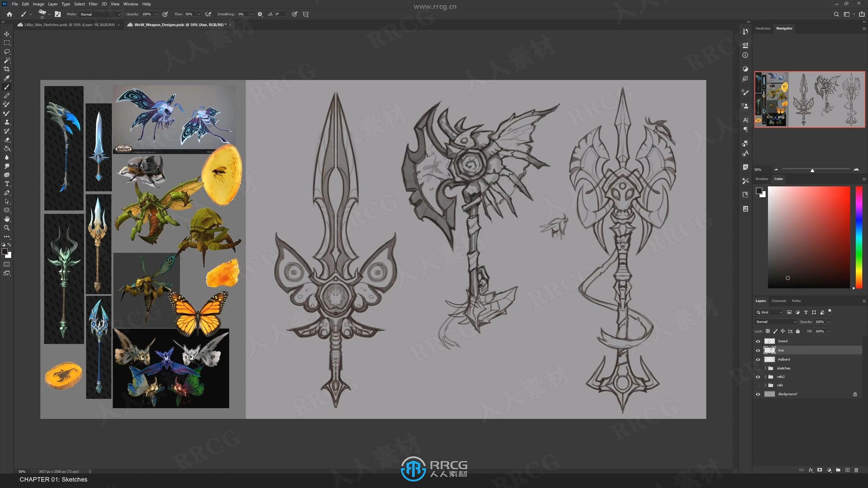Screen dimensions: 868x488
Task: Open the layer filter Kind dropdown
Action: click(x=769, y=312)
